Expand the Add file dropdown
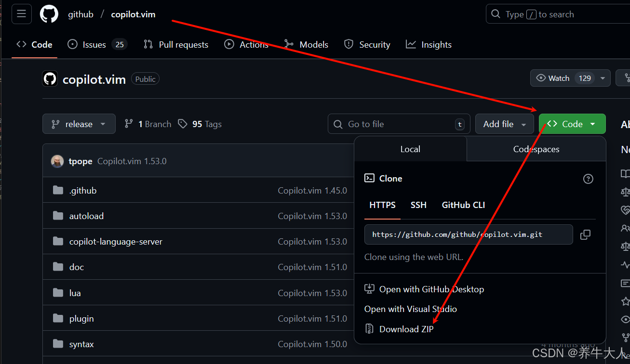This screenshot has width=630, height=364. (x=505, y=124)
